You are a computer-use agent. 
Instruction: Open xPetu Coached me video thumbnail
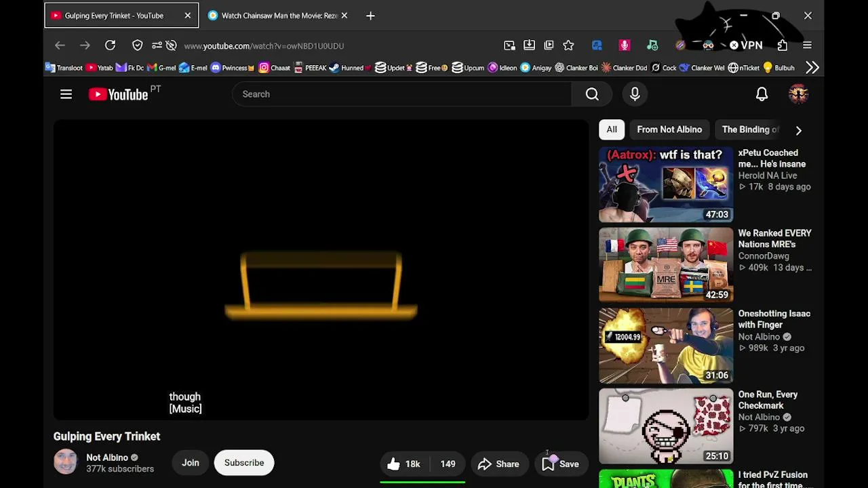point(666,184)
